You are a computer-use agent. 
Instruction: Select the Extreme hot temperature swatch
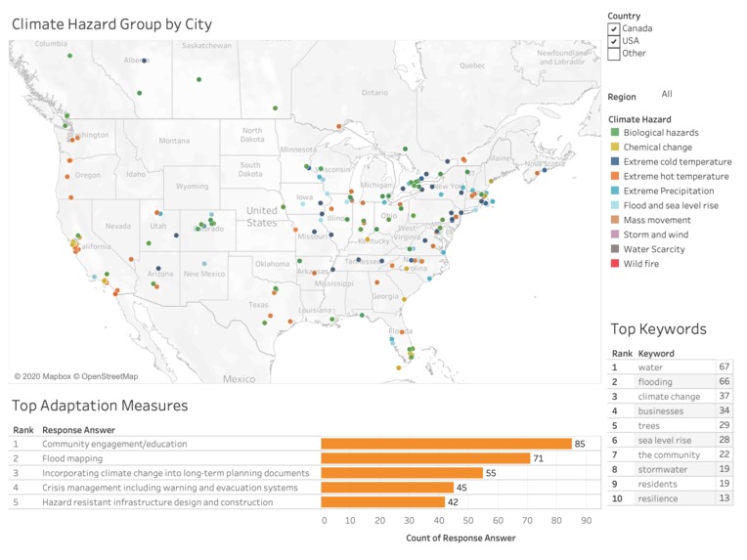615,176
